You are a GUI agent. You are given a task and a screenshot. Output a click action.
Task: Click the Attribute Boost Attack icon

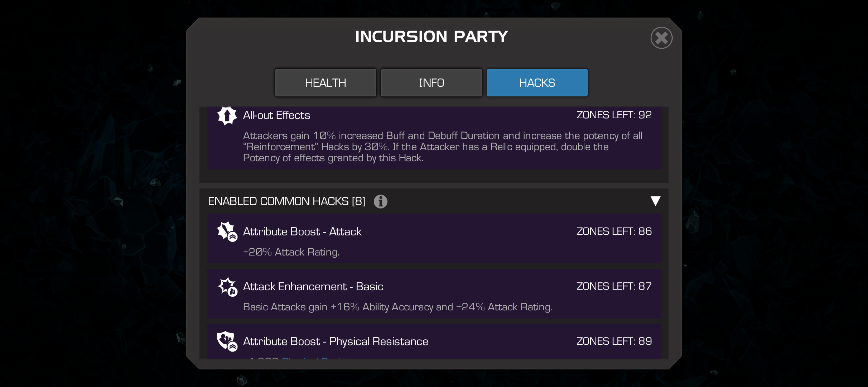tap(227, 231)
